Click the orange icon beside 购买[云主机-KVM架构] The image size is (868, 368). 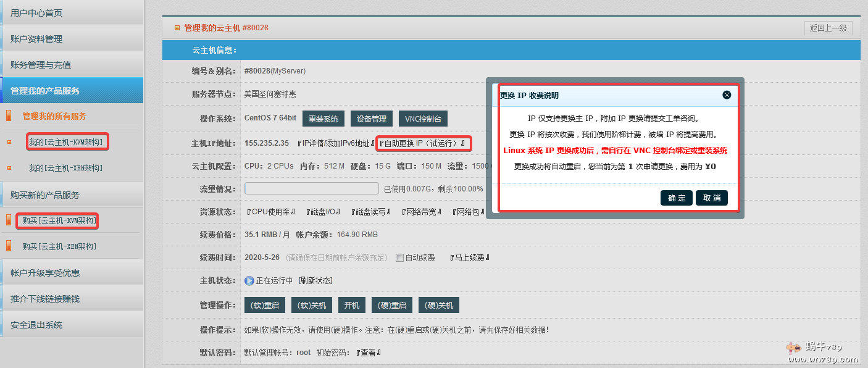tap(9, 220)
